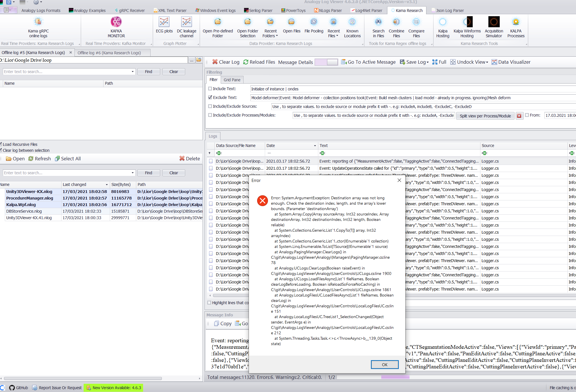Open the Undock View dropdown
576x392 pixels.
487,62
